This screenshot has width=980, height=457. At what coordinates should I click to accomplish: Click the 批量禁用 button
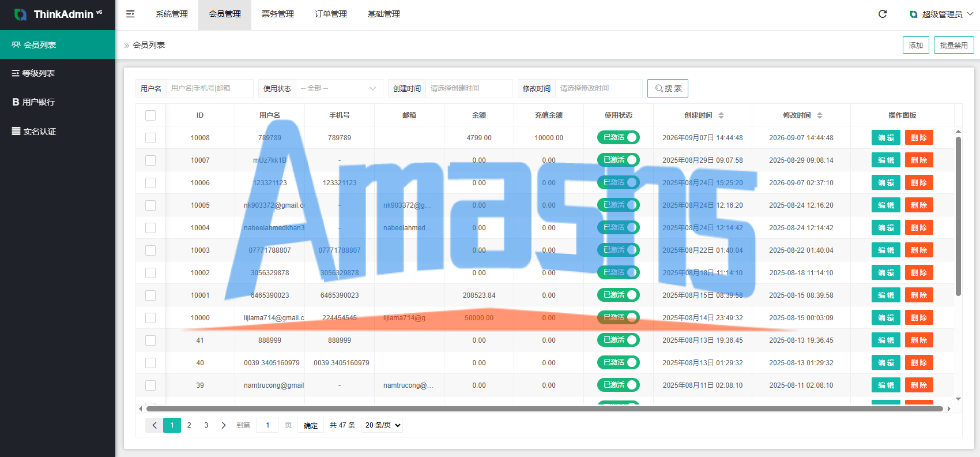click(954, 45)
